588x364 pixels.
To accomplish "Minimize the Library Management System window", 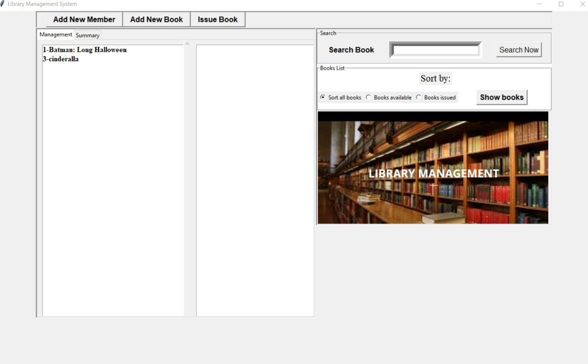I will coord(540,4).
